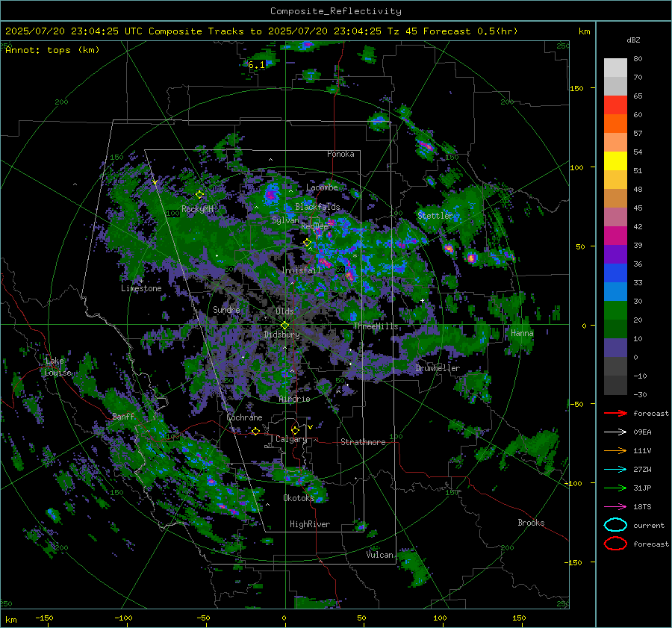Click the Airdrie city label

point(294,399)
